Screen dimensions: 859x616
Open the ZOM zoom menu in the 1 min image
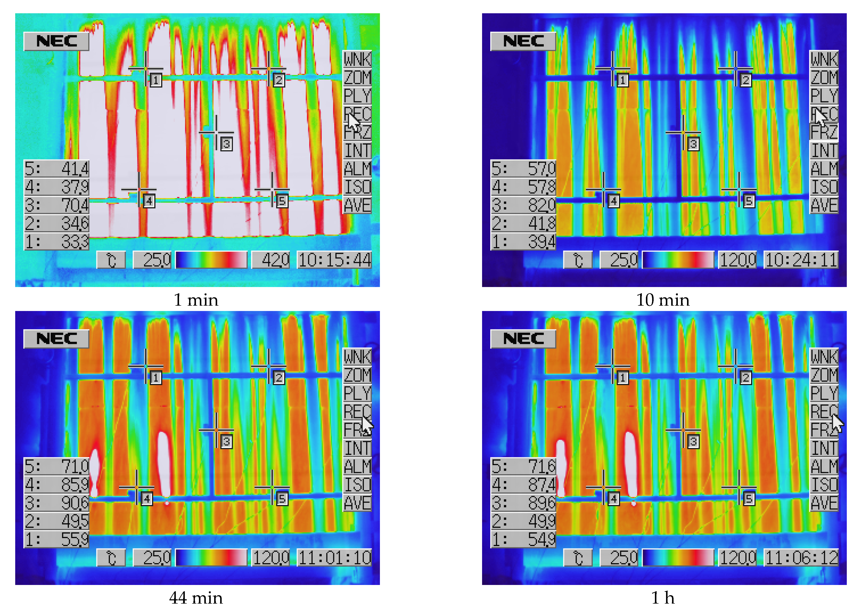pyautogui.click(x=357, y=78)
